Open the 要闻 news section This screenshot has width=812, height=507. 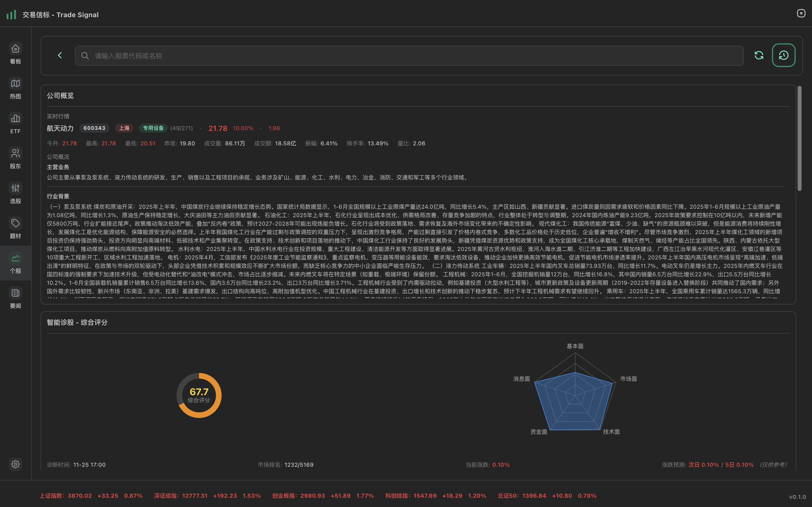pyautogui.click(x=15, y=298)
